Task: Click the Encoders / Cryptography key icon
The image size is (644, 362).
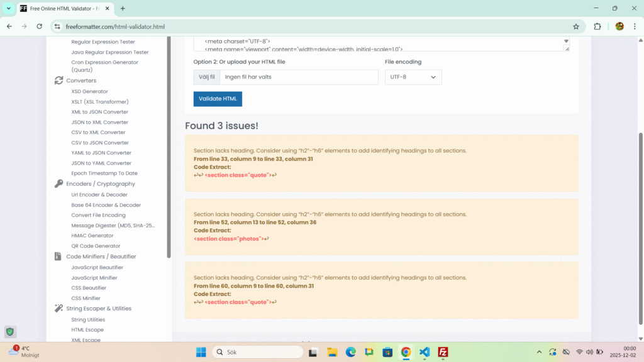Action: point(59,184)
